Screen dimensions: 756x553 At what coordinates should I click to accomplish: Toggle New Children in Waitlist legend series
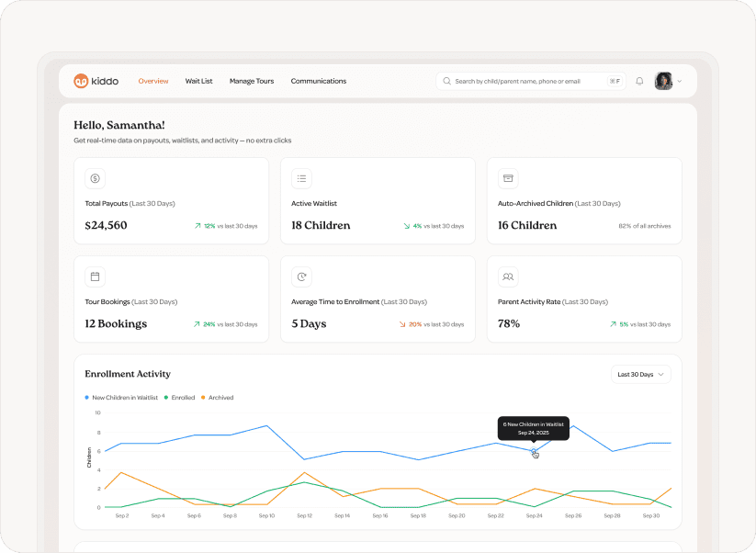tap(121, 397)
